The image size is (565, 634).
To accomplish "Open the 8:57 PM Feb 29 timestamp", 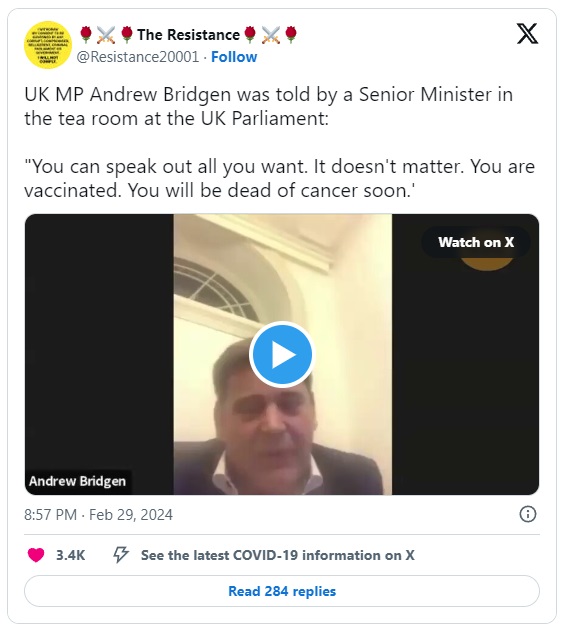I will point(99,515).
